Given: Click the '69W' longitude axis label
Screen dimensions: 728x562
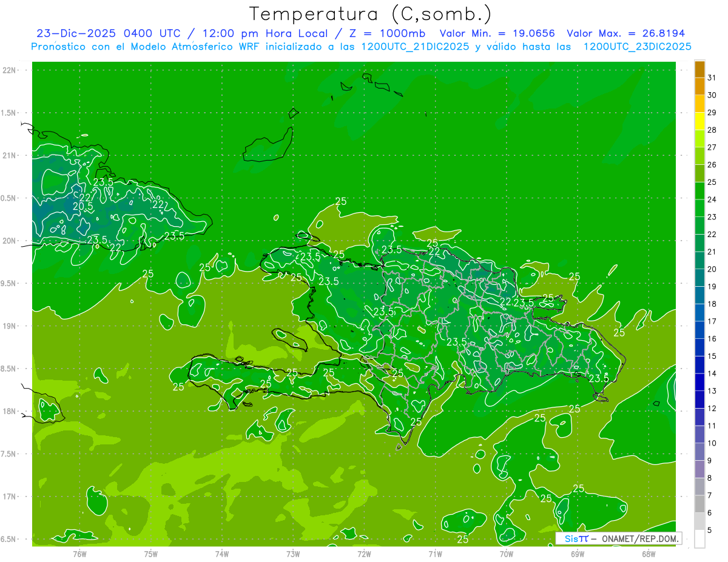Looking at the screenshot, I should [x=578, y=554].
